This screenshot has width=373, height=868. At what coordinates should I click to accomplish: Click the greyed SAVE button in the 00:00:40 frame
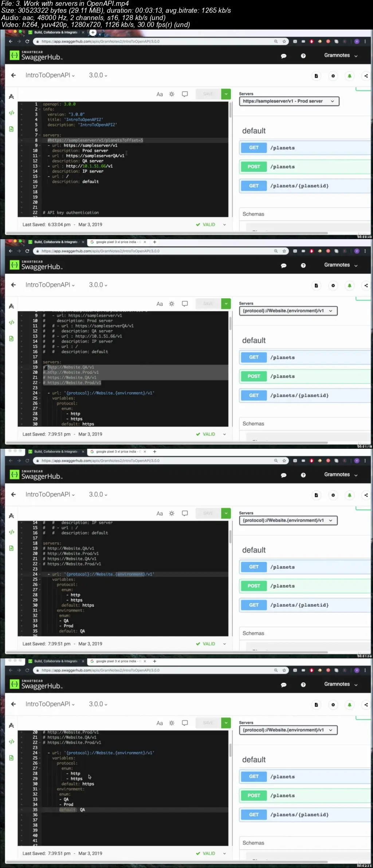(208, 94)
